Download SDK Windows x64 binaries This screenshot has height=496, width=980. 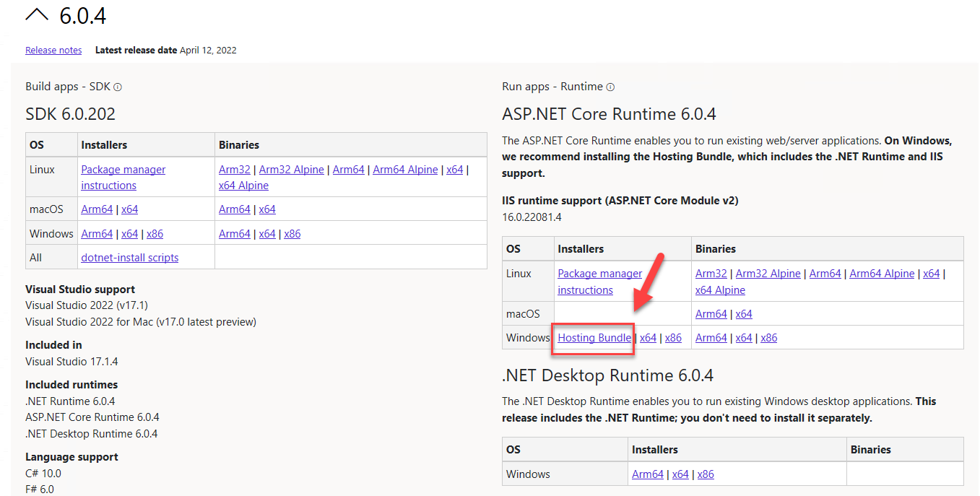(267, 234)
